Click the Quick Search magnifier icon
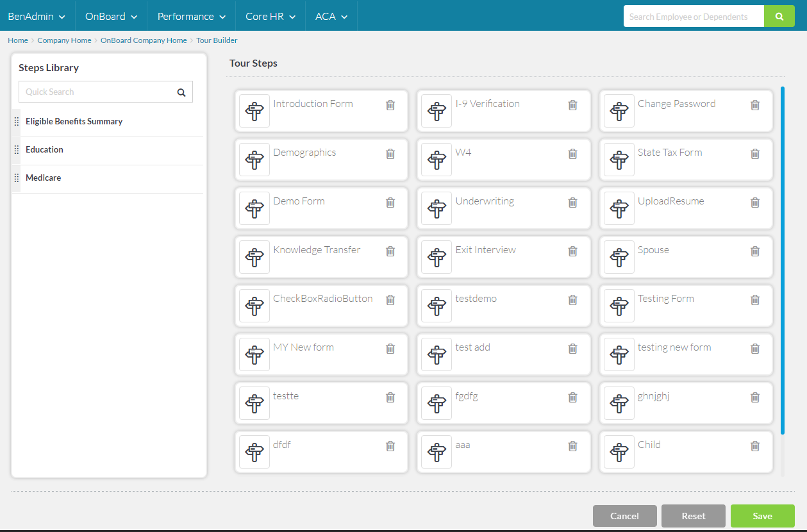Screen dimensions: 807x532 click(181, 92)
